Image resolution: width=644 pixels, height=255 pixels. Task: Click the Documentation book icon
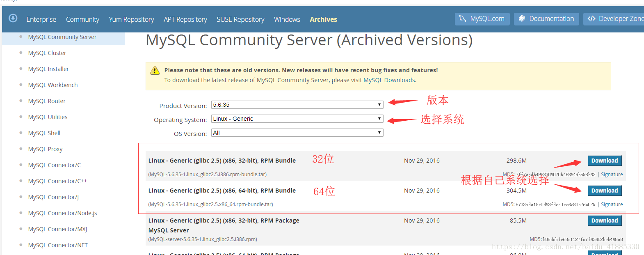pyautogui.click(x=522, y=19)
